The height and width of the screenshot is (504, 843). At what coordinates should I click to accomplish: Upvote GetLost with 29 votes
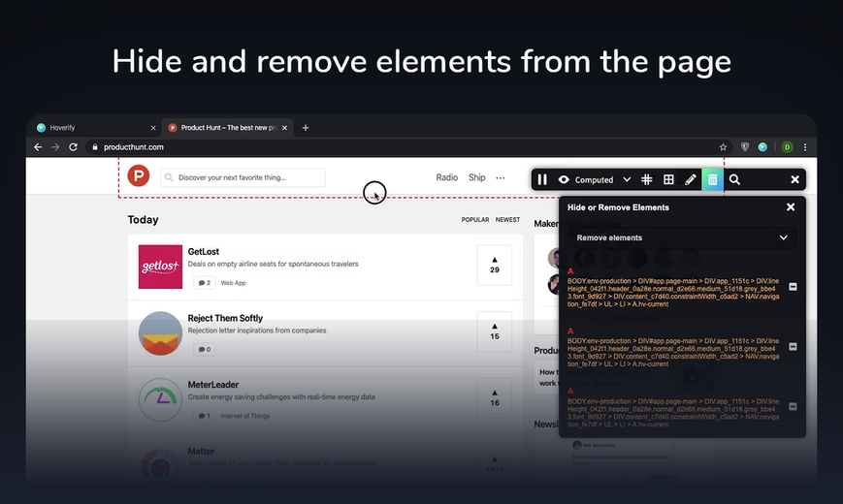tap(494, 265)
